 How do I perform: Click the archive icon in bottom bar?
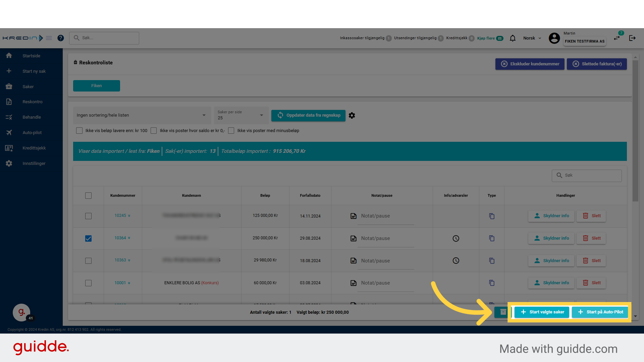503,312
